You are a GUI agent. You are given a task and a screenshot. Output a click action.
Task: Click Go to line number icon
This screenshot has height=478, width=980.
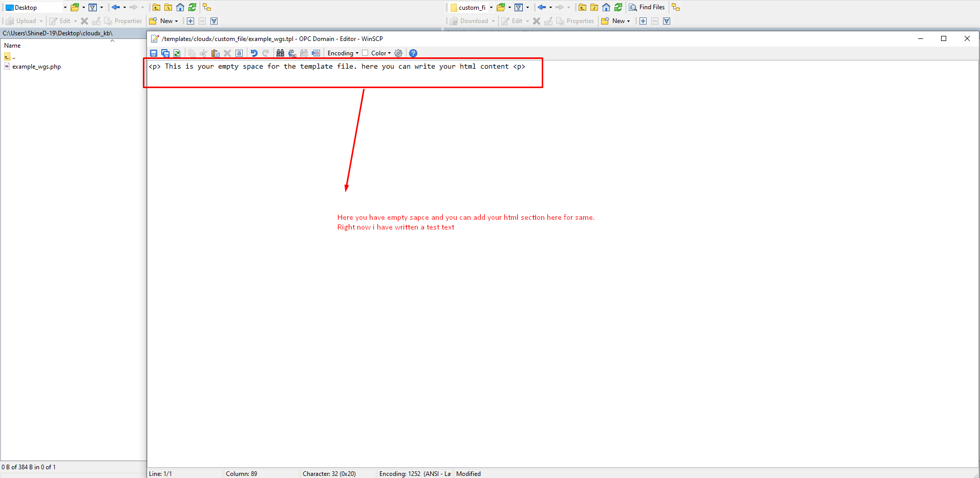point(316,53)
